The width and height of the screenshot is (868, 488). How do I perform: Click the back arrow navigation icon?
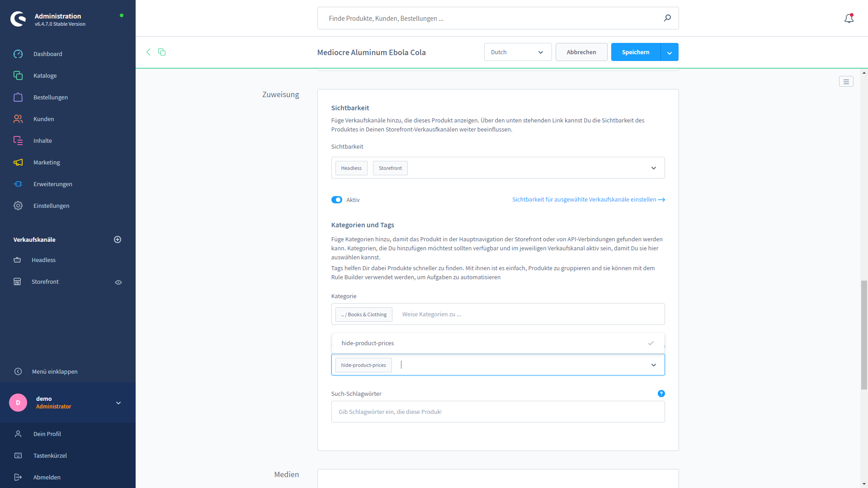click(x=148, y=52)
